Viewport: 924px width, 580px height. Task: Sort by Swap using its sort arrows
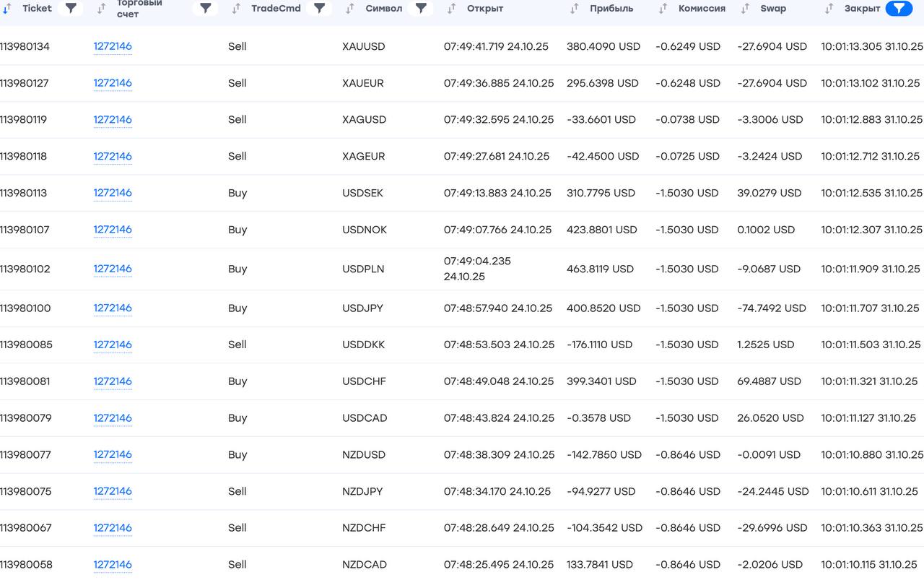[745, 9]
